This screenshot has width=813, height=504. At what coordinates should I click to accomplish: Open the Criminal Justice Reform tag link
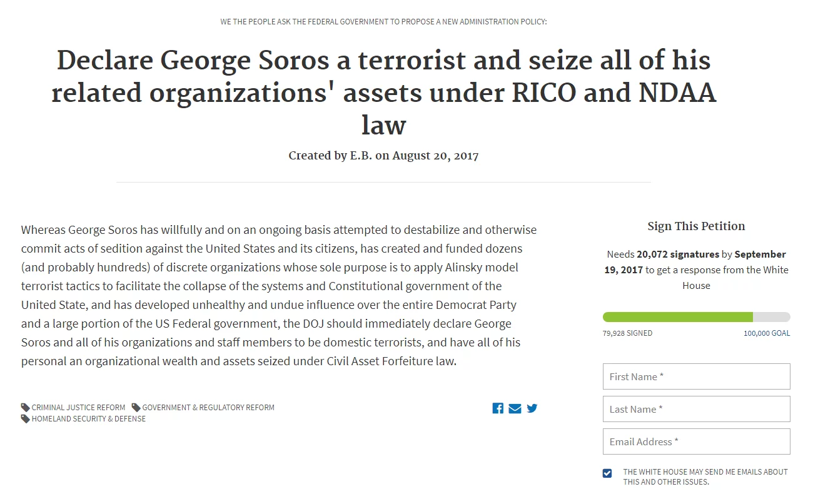pyautogui.click(x=78, y=408)
